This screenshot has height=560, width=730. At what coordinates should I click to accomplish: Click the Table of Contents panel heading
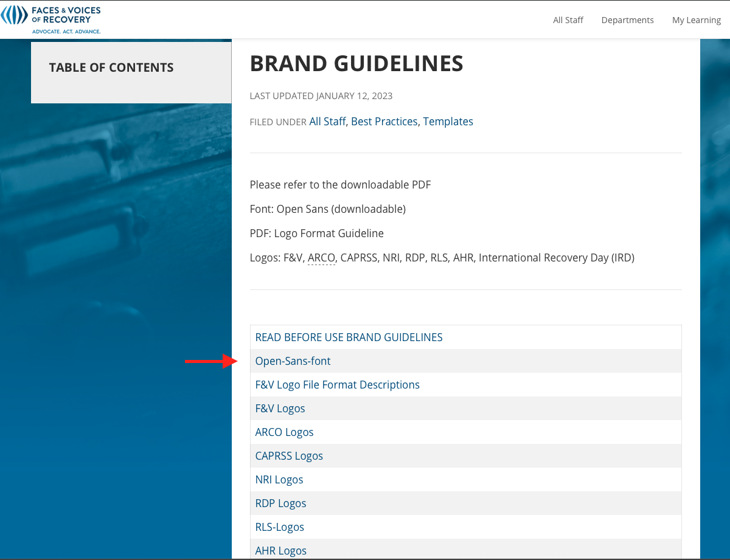click(111, 67)
